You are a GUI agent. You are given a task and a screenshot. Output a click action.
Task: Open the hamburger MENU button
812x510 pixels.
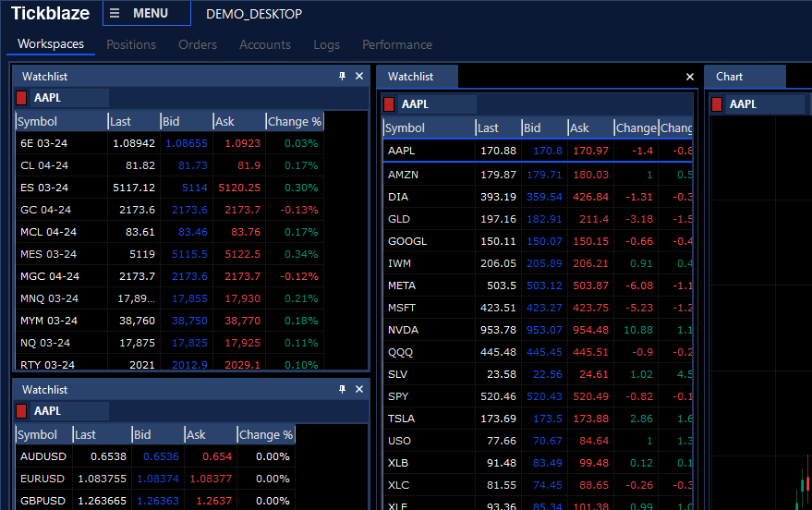(x=146, y=14)
